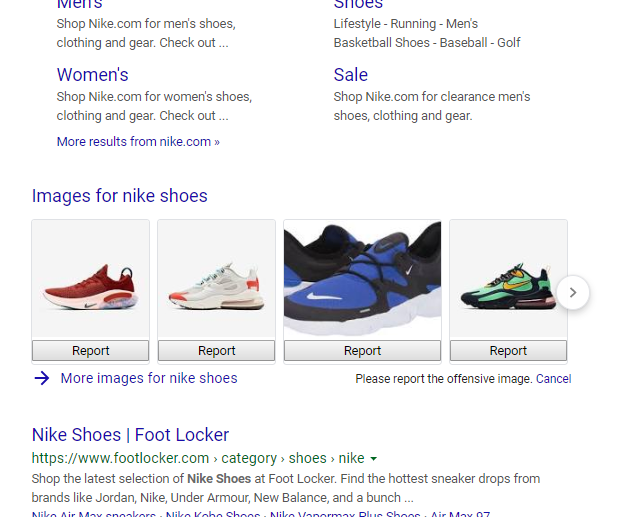Click the Men's sitelink heading

click(x=79, y=4)
